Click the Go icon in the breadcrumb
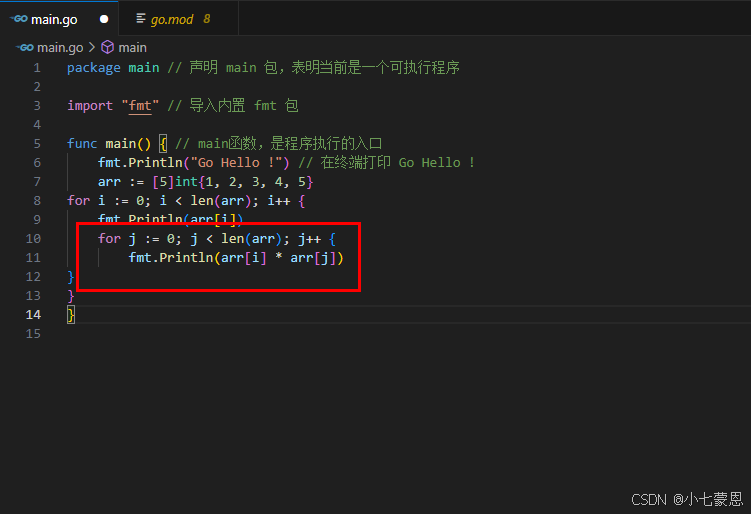This screenshot has height=514, width=751. [25, 47]
